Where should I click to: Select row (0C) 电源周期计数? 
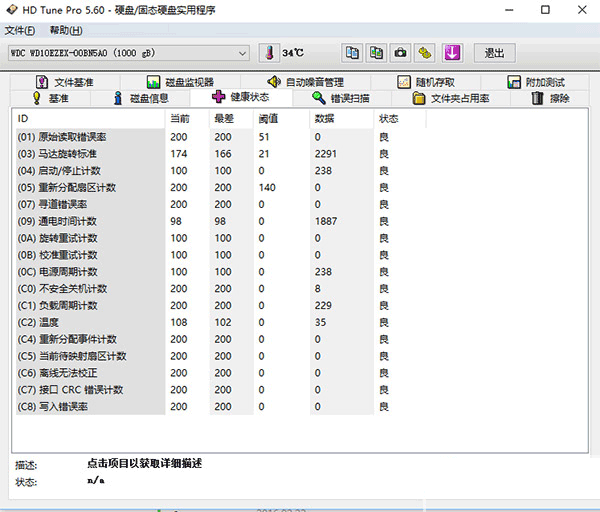220,272
